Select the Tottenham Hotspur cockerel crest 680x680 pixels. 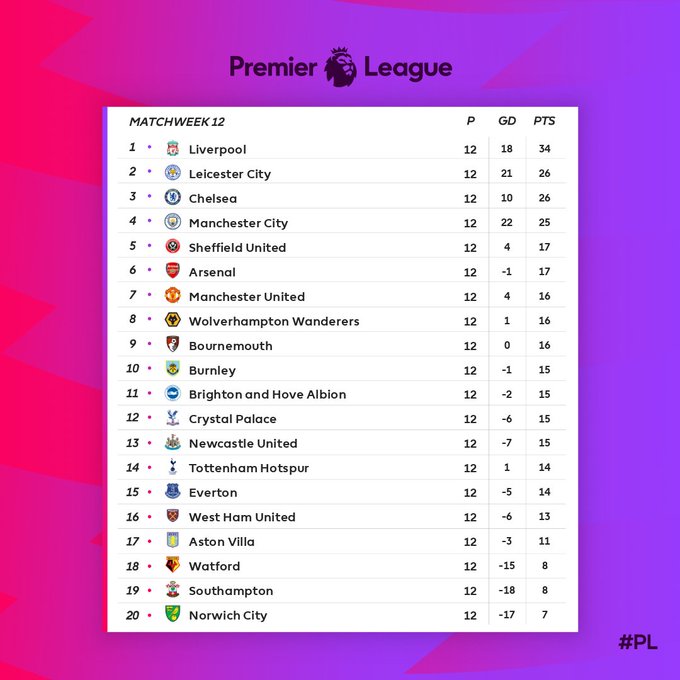tap(173, 467)
